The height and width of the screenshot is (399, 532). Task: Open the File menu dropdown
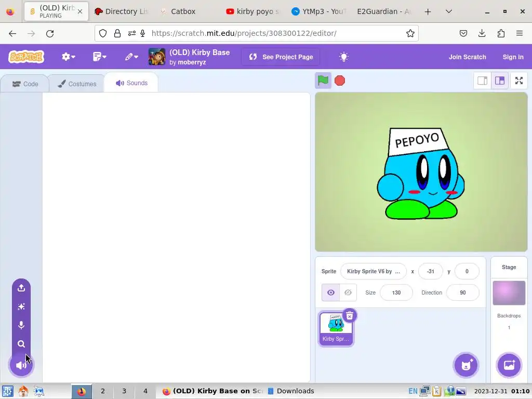click(99, 57)
